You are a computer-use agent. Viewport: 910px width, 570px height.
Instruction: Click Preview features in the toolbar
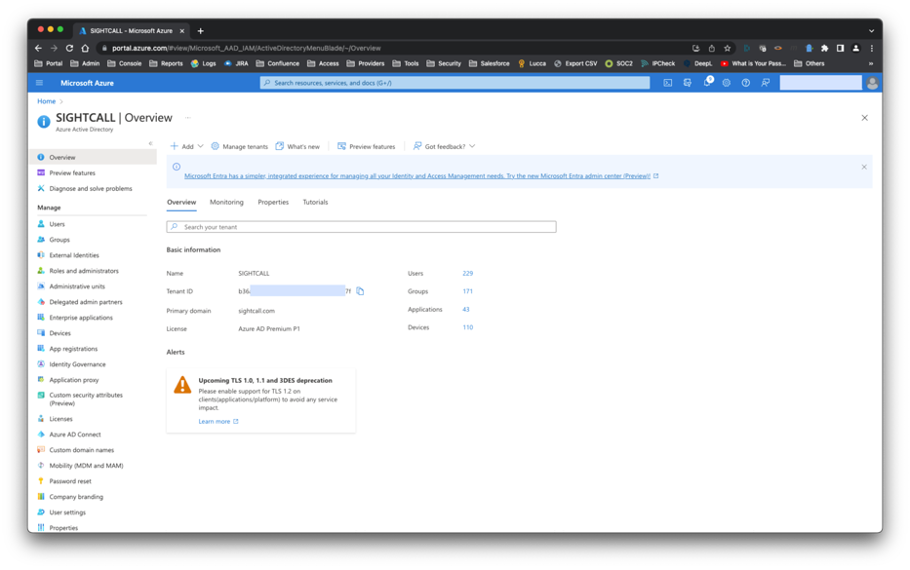click(x=366, y=146)
